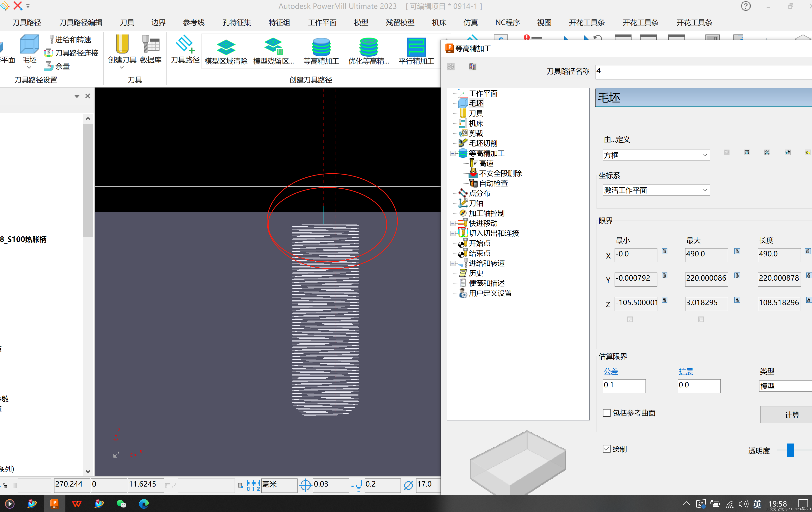This screenshot has width=812, height=512.
Task: Click the help question mark icon
Action: coord(746,6)
